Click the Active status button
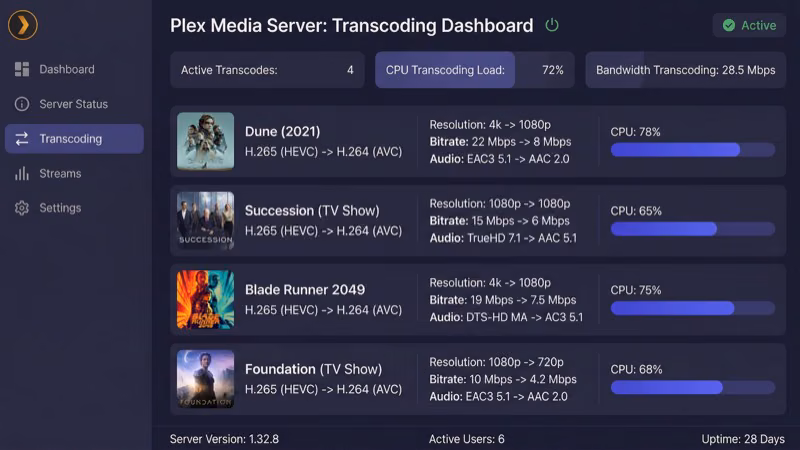The width and height of the screenshot is (800, 450). pos(749,26)
